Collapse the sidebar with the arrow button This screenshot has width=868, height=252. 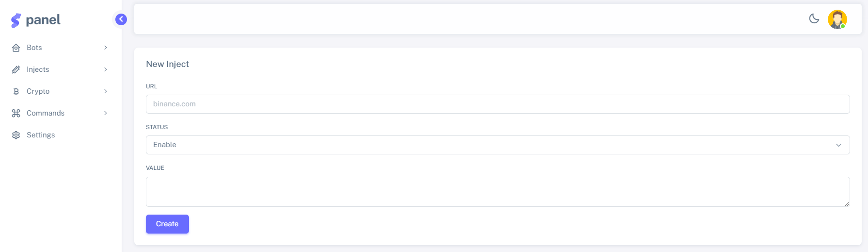[x=121, y=19]
